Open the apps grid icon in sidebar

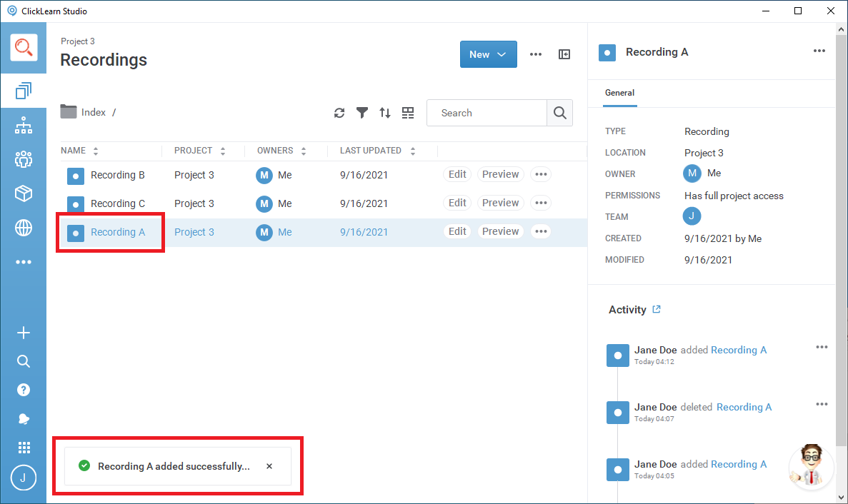point(24,448)
